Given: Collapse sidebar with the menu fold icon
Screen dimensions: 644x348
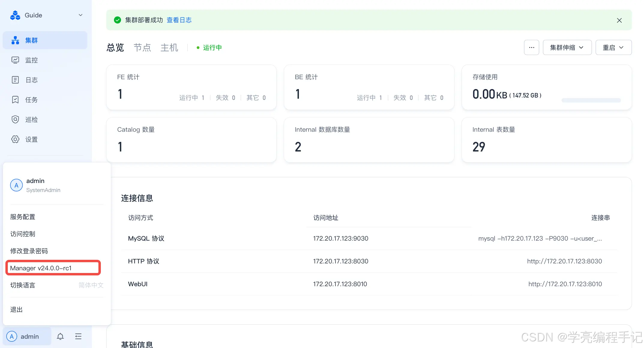Looking at the screenshot, I should click(78, 337).
